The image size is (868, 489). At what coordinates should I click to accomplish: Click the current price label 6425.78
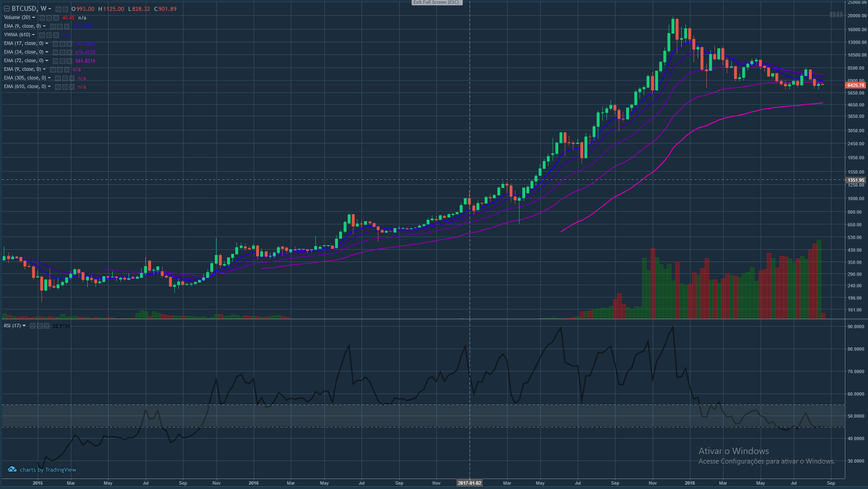(856, 85)
